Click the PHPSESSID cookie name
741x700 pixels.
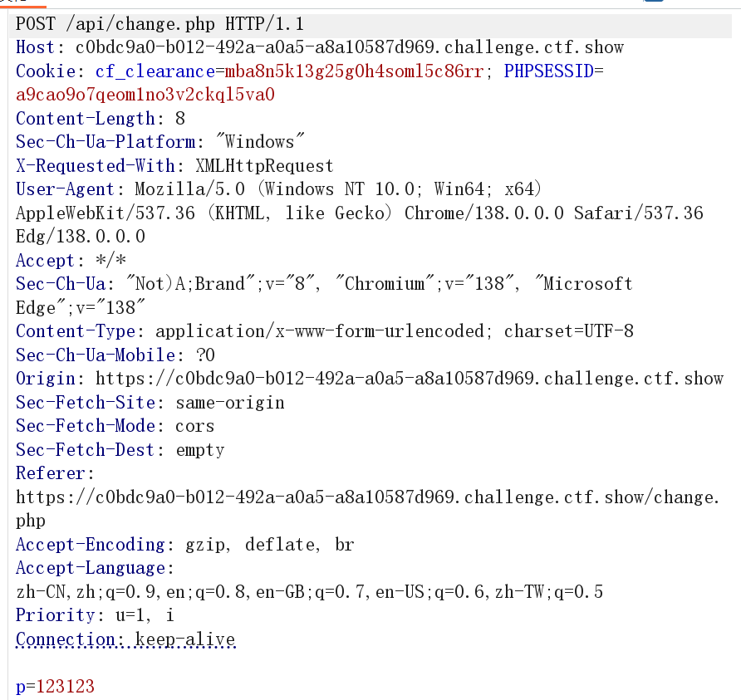(549, 71)
